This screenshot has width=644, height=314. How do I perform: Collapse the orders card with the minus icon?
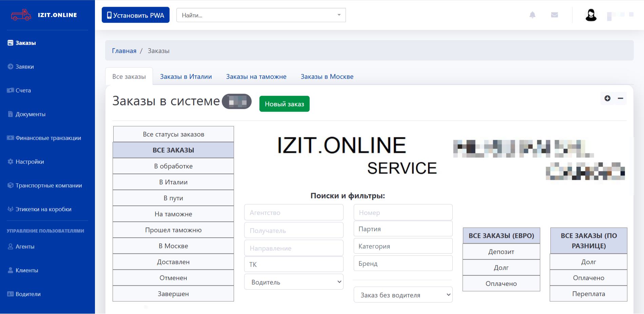tap(621, 98)
